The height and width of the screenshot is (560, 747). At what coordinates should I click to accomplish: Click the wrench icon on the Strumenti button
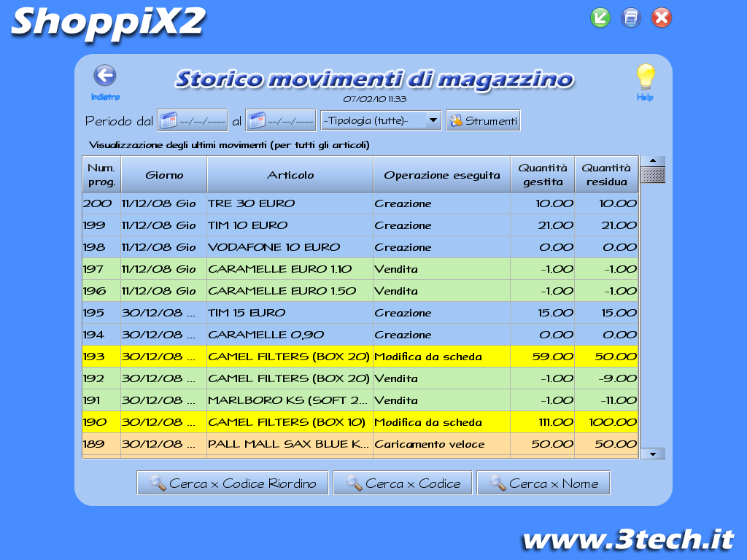click(456, 120)
